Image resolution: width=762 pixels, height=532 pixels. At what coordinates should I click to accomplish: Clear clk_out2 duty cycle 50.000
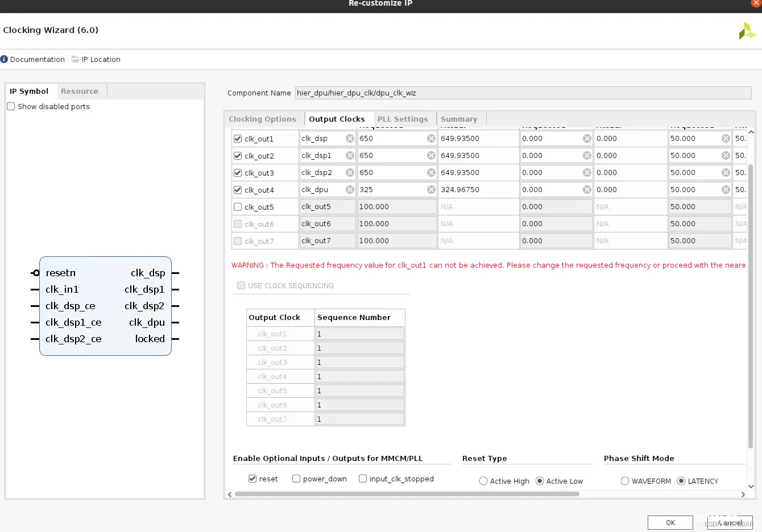726,156
